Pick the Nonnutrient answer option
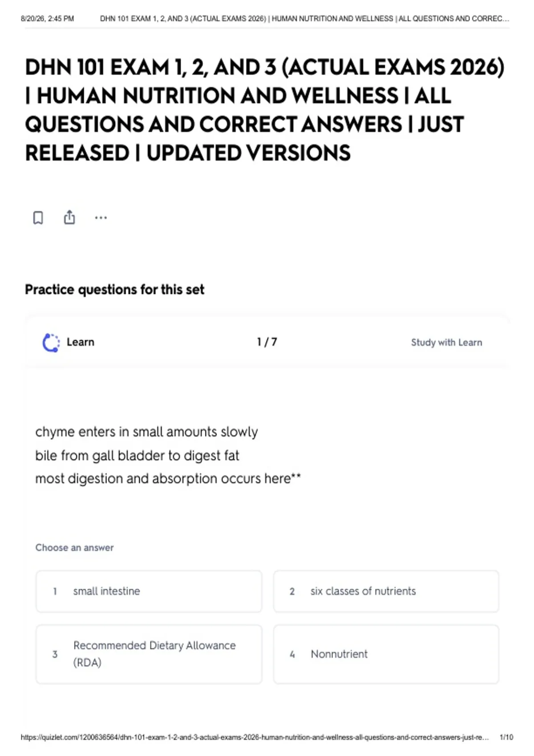534x756 pixels. click(x=386, y=654)
